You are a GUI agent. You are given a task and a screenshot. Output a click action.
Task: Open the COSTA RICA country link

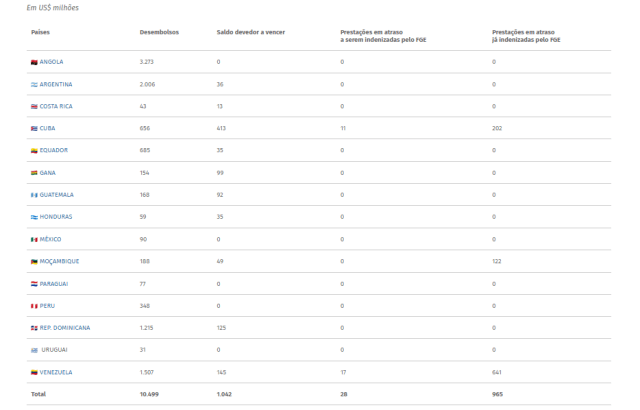click(x=56, y=106)
